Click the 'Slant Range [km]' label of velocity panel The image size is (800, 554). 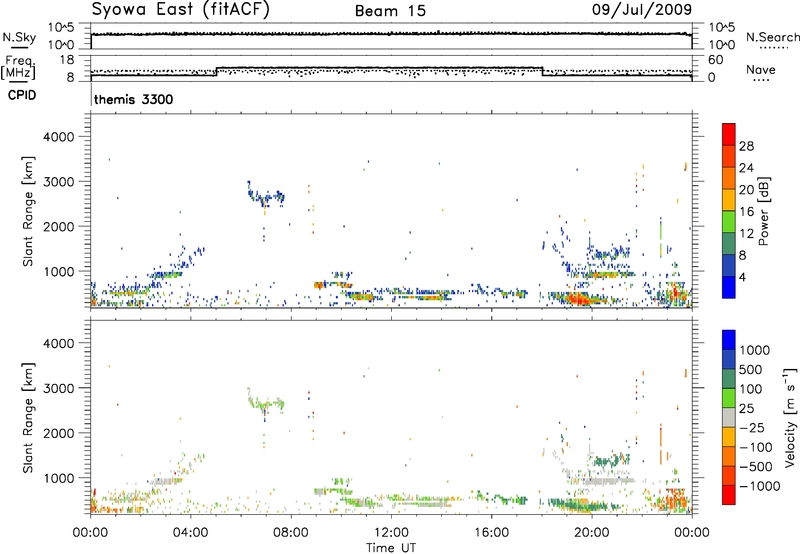click(x=28, y=417)
